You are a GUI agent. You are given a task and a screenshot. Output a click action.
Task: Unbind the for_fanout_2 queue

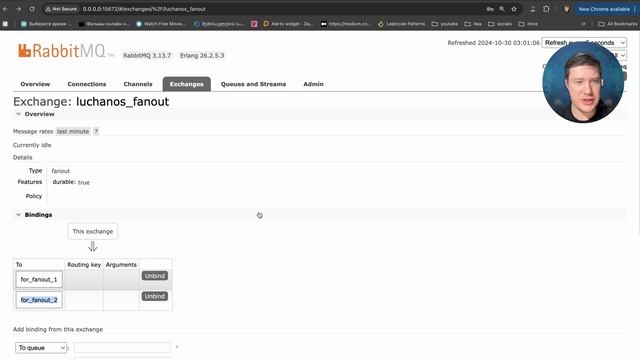(155, 296)
